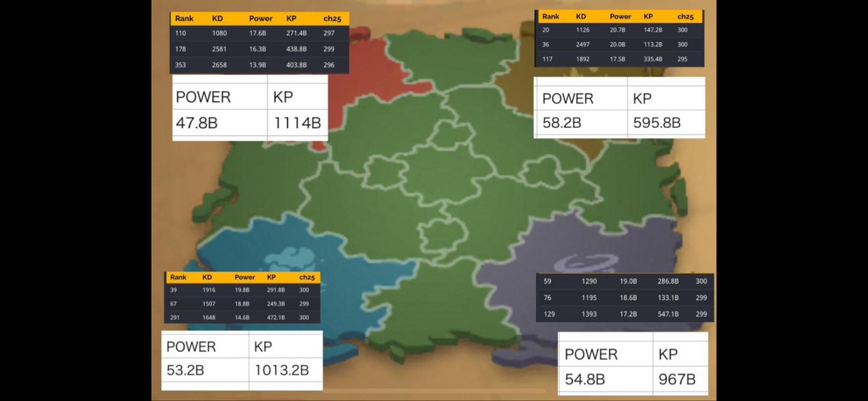This screenshot has width=868, height=401.
Task: Click power value 18.8B
Action: pyautogui.click(x=242, y=303)
